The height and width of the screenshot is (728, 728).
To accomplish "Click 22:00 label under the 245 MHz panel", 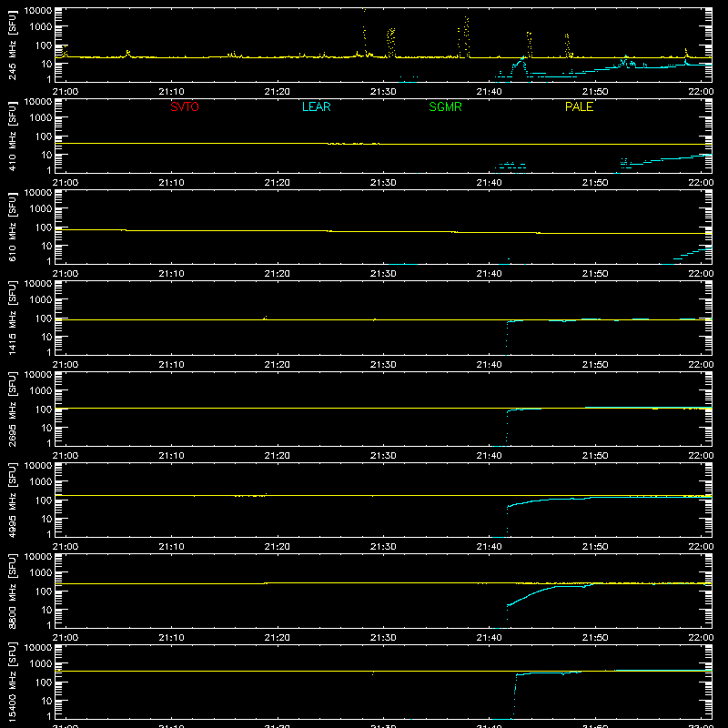I will 701,92.
